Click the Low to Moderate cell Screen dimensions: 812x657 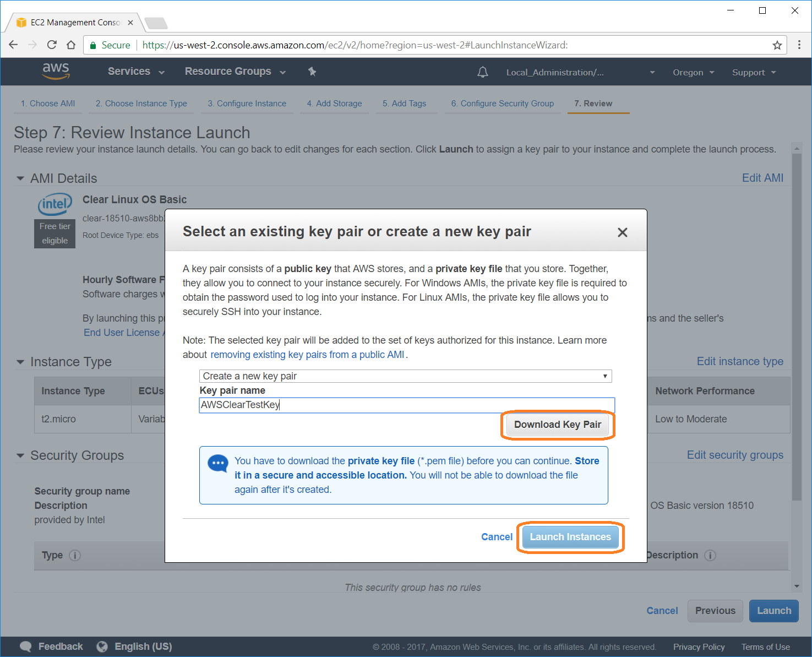(x=719, y=419)
